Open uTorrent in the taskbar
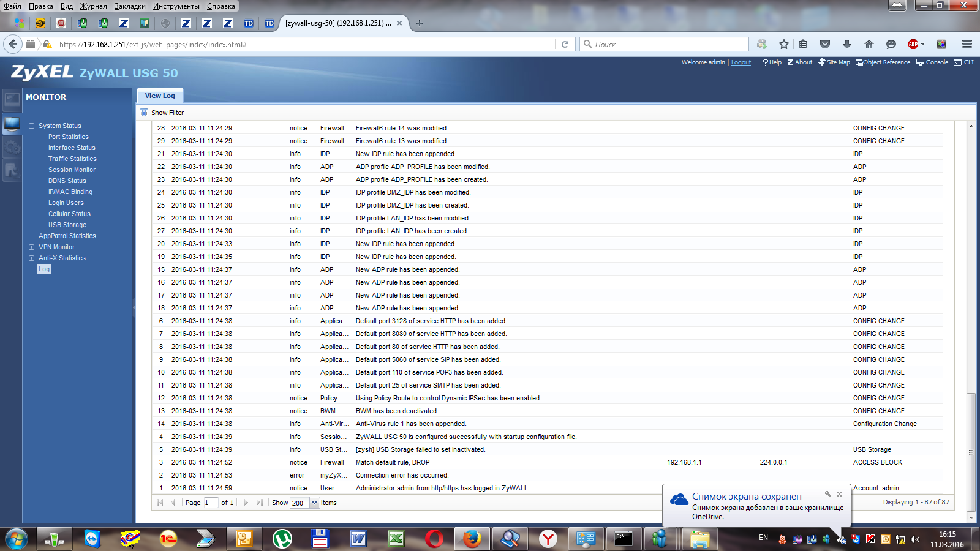Screen dimensions: 980x551 tap(282, 539)
